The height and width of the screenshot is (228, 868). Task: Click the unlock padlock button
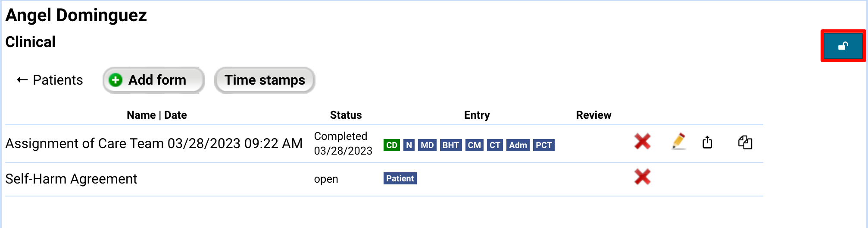click(843, 46)
